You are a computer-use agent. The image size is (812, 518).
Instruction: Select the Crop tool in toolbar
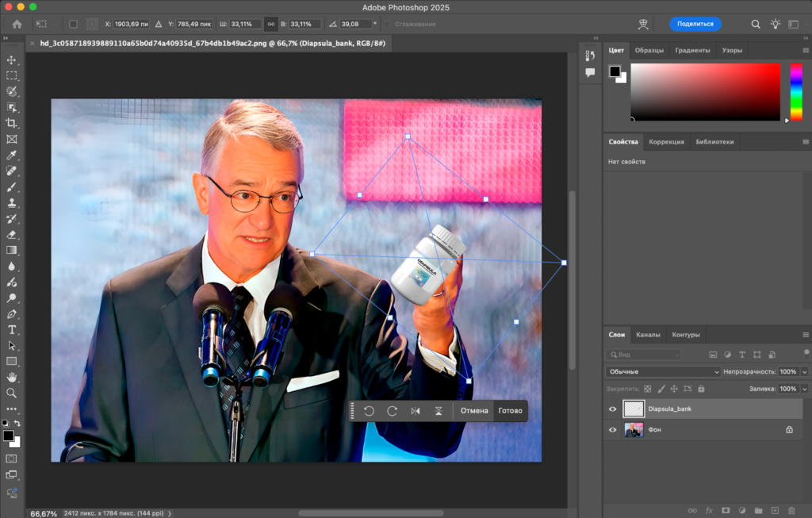tap(12, 123)
